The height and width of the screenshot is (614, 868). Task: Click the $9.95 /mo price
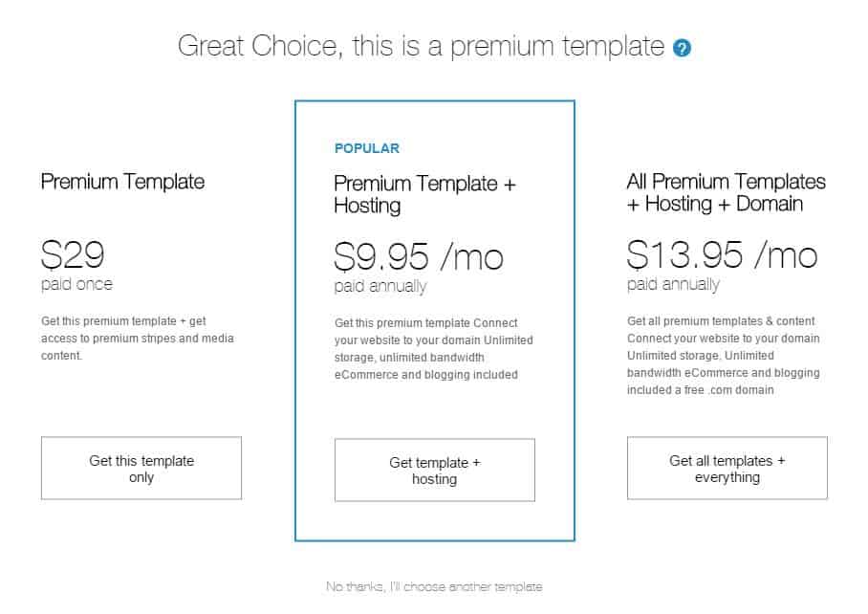419,257
